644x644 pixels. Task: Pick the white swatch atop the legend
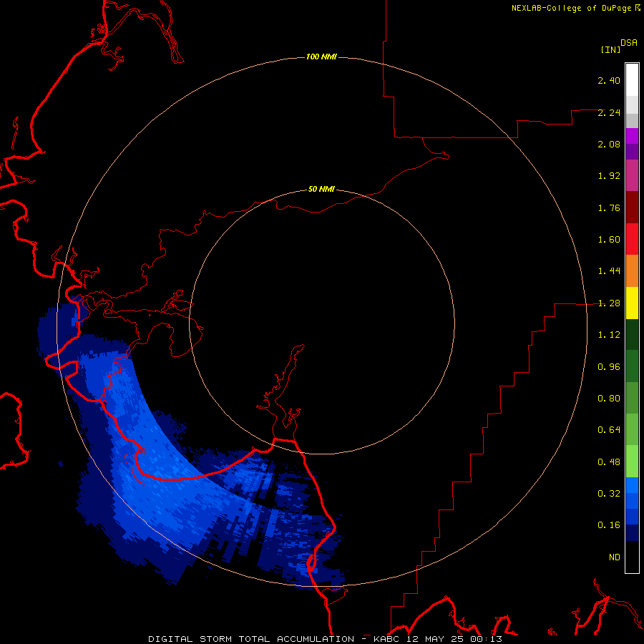(632, 80)
